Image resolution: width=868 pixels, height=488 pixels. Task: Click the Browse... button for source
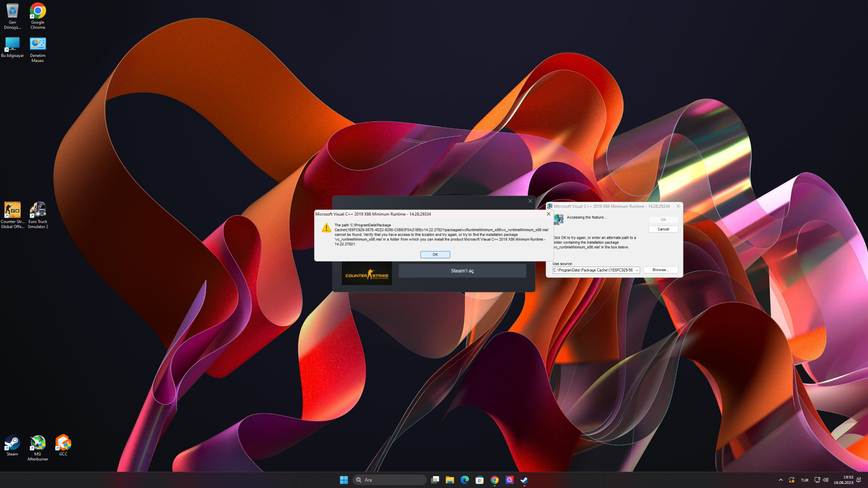pyautogui.click(x=660, y=270)
